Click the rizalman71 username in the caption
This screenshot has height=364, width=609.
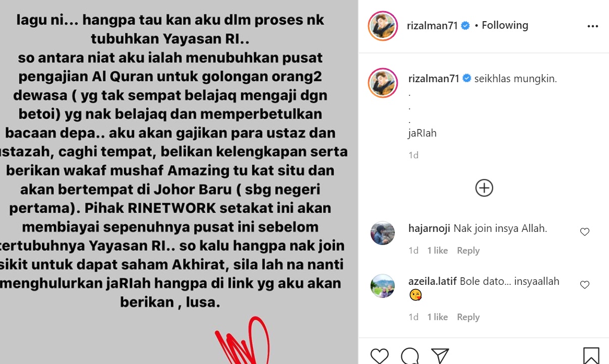(434, 79)
